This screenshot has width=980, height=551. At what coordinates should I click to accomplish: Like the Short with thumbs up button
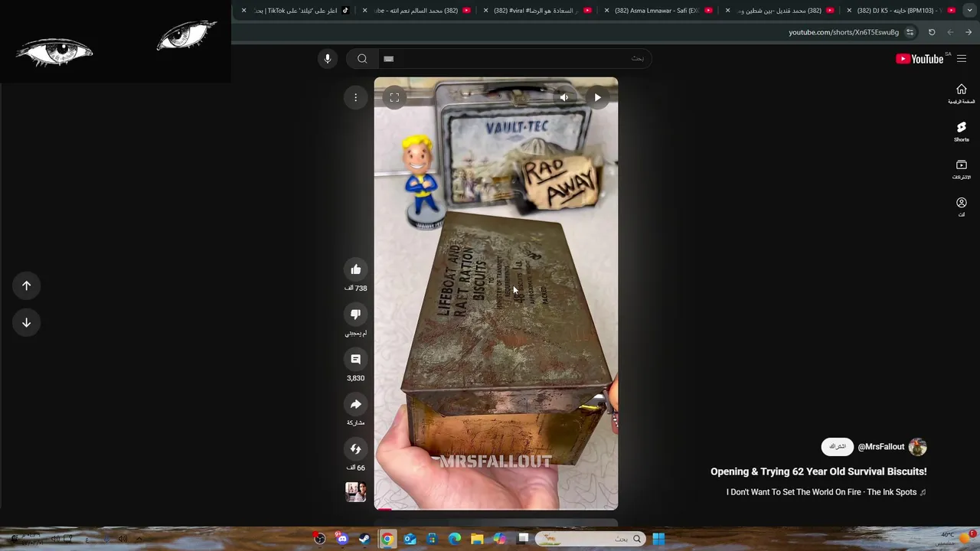pyautogui.click(x=355, y=269)
